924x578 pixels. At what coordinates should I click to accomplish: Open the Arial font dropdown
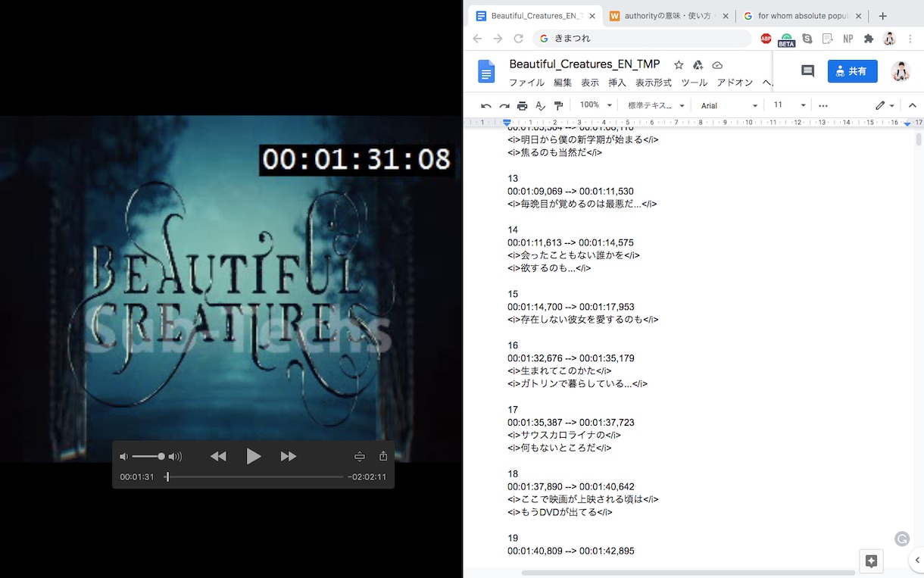[729, 105]
